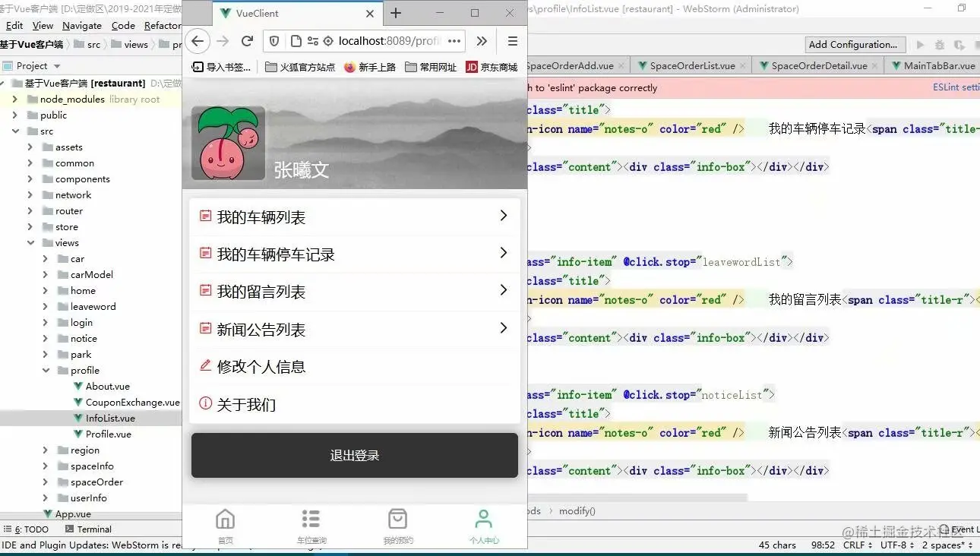Open site permissions icon in address bar
This screenshot has height=556, width=980.
pyautogui.click(x=315, y=41)
